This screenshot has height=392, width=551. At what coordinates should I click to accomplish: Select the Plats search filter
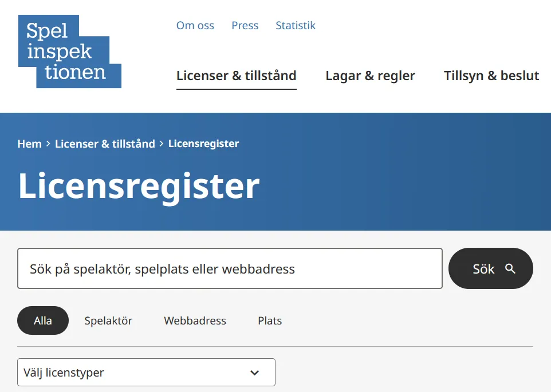click(269, 320)
